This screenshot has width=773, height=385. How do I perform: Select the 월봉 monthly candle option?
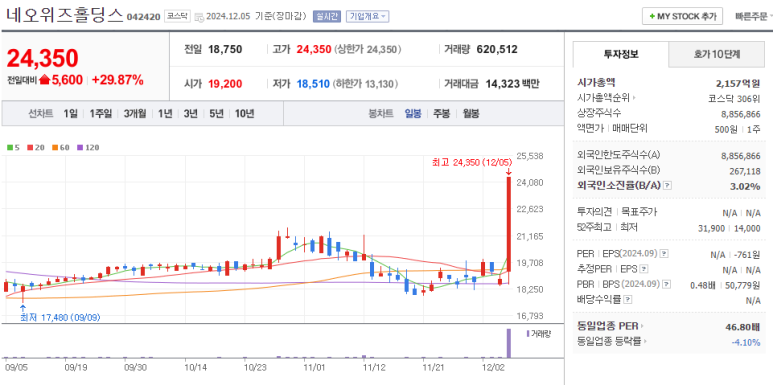(471, 113)
